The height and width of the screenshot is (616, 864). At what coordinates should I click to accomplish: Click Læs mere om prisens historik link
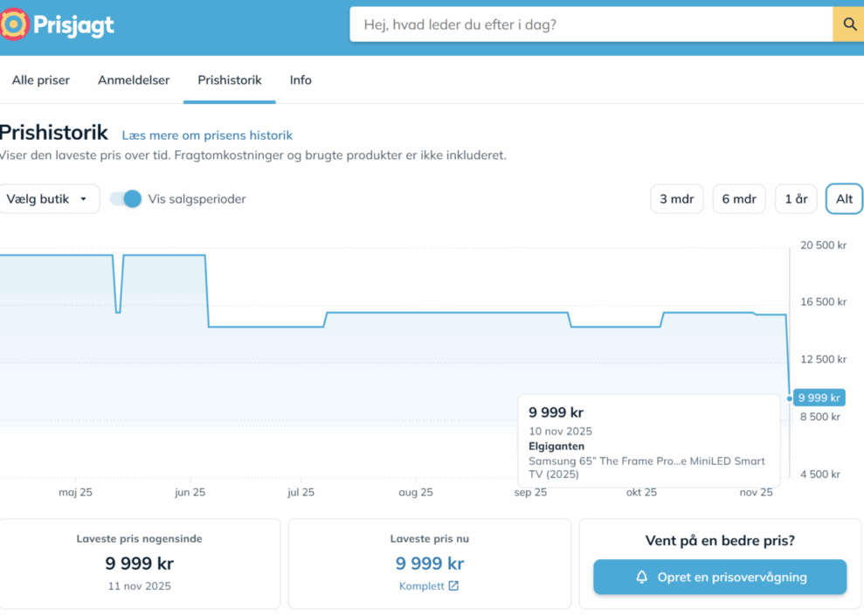tap(207, 135)
